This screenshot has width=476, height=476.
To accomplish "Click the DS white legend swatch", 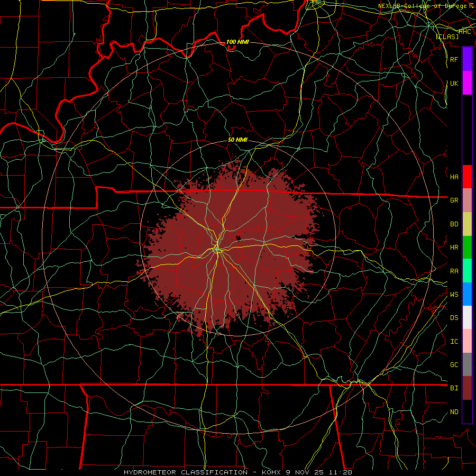I will coord(467,317).
